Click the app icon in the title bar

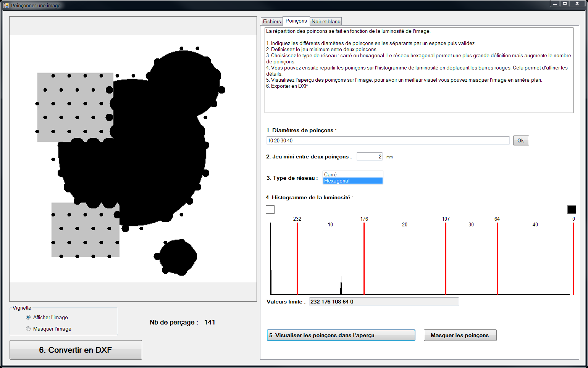pyautogui.click(x=6, y=5)
